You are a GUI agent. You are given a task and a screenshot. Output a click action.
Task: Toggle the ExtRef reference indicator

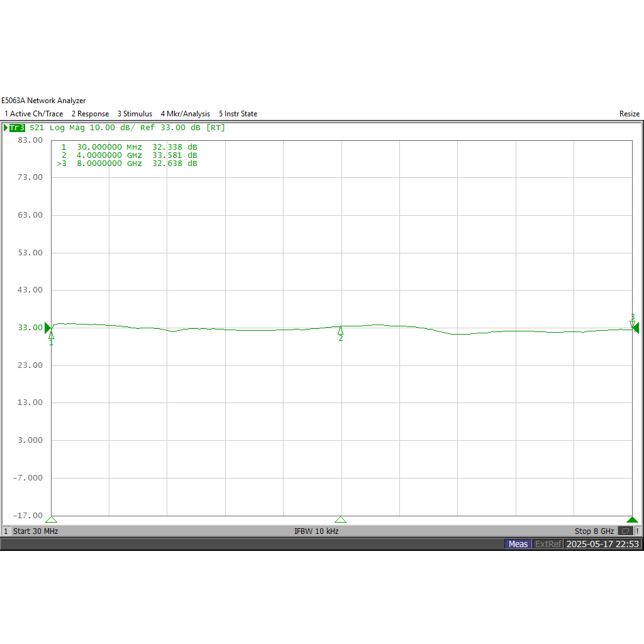coord(548,544)
